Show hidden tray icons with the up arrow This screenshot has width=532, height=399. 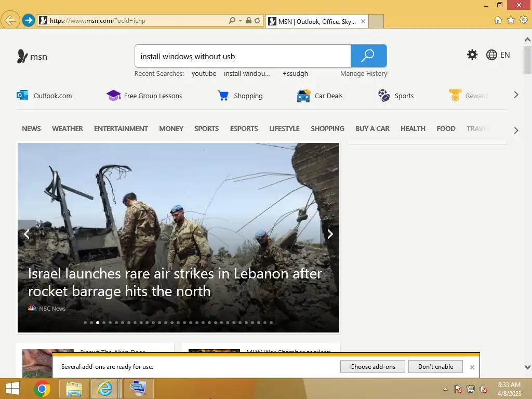[x=445, y=389]
